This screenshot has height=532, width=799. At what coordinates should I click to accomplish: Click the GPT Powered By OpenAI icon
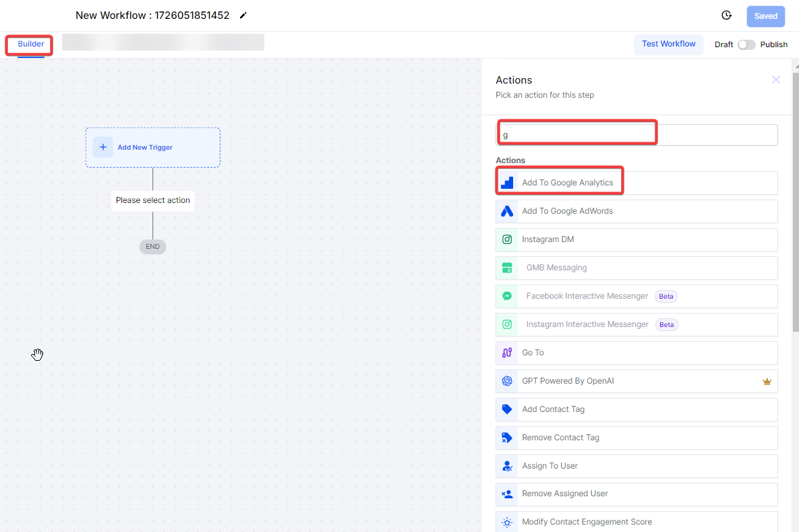pyautogui.click(x=507, y=381)
